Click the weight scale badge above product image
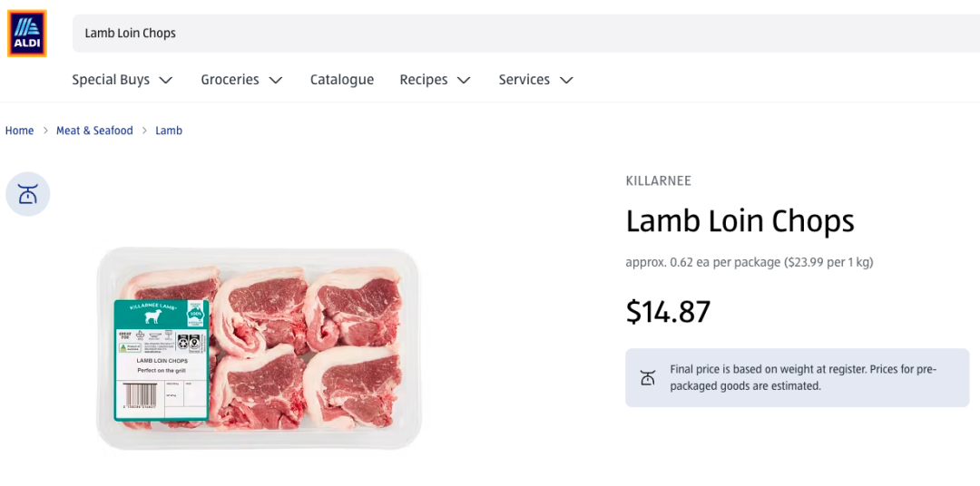 28,194
